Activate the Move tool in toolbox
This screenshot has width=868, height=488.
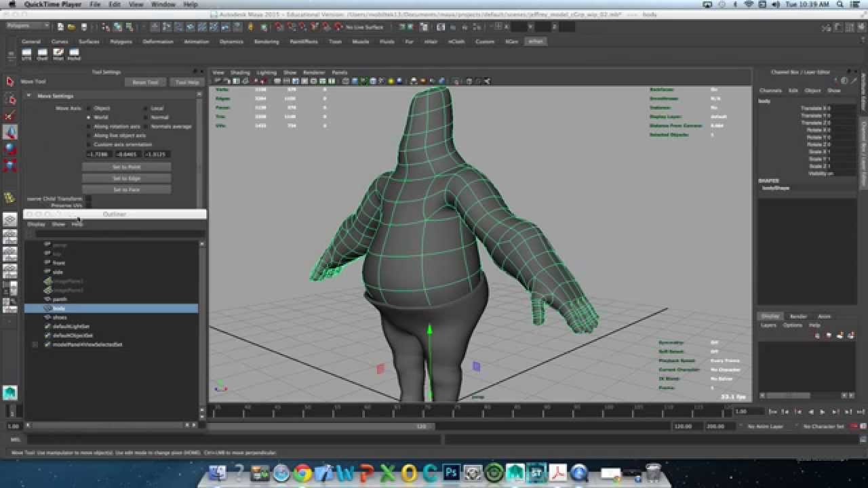tap(10, 132)
